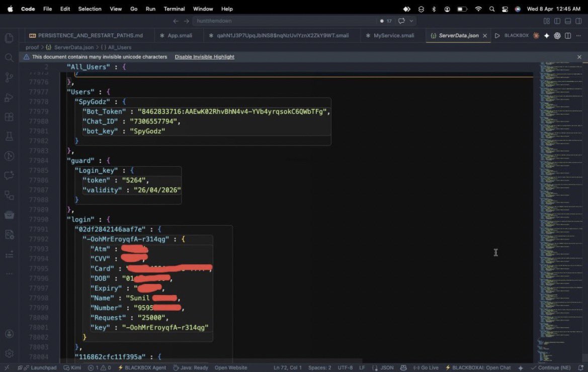Click Spaces: 2 indentation setting
This screenshot has width=588, height=372.
coord(319,368)
